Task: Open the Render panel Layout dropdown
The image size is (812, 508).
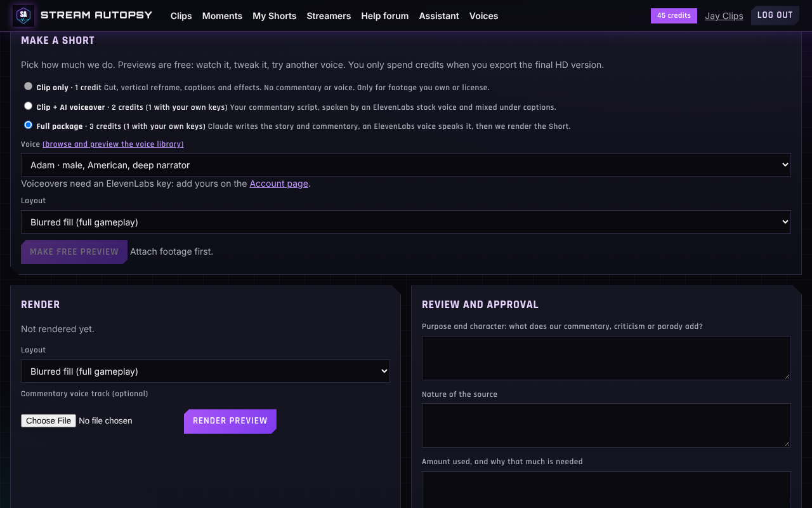Action: tap(206, 371)
